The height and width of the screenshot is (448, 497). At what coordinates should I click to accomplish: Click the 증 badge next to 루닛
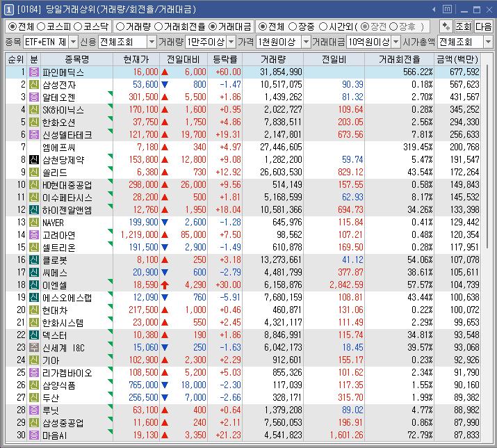pyautogui.click(x=34, y=410)
